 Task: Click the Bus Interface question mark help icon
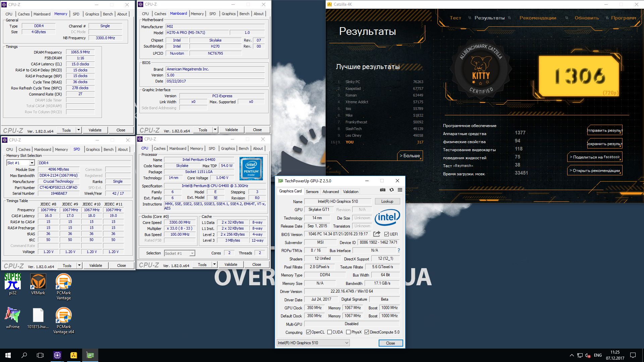click(399, 250)
